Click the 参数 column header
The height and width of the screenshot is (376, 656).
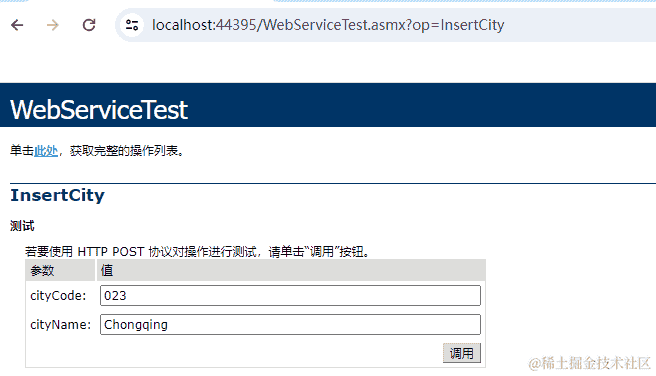(42, 271)
